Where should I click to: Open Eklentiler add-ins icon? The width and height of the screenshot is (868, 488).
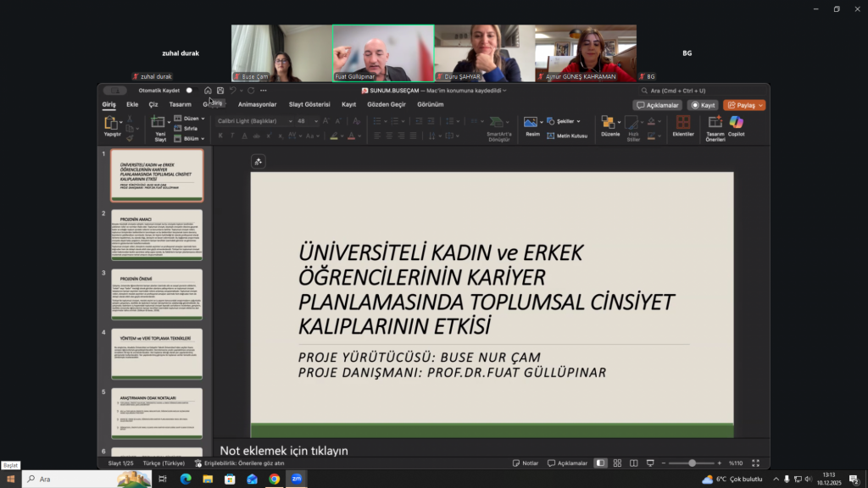click(x=682, y=125)
